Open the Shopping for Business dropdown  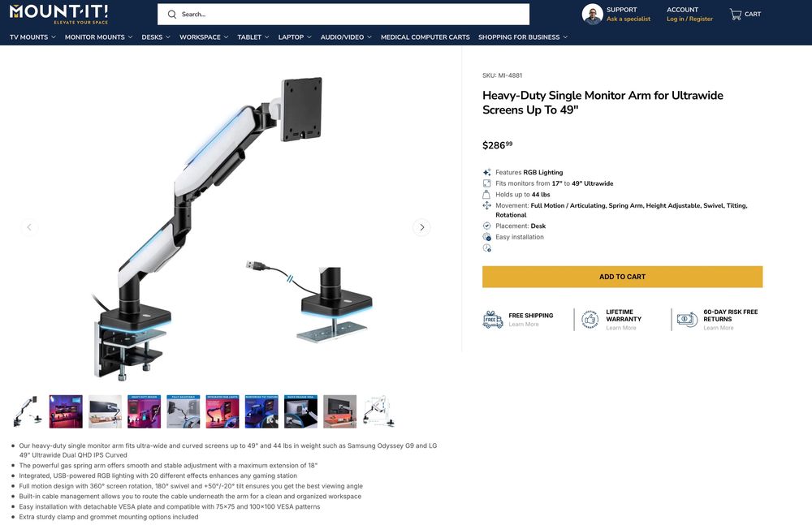[522, 37]
